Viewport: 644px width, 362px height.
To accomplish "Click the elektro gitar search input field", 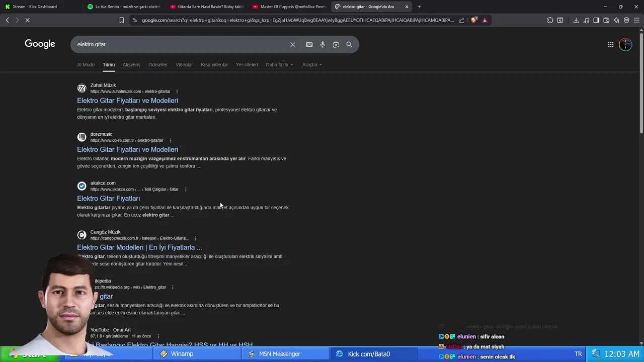I will (181, 44).
